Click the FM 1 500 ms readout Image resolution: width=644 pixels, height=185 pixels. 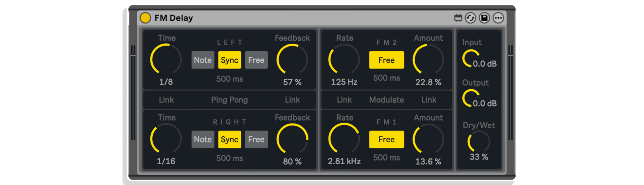(386, 157)
